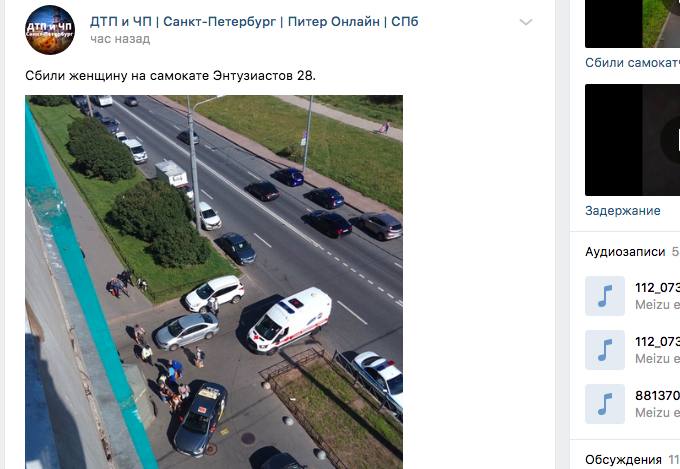The image size is (680, 469).
Task: Select second '112_073' audio track title
Action: (657, 342)
